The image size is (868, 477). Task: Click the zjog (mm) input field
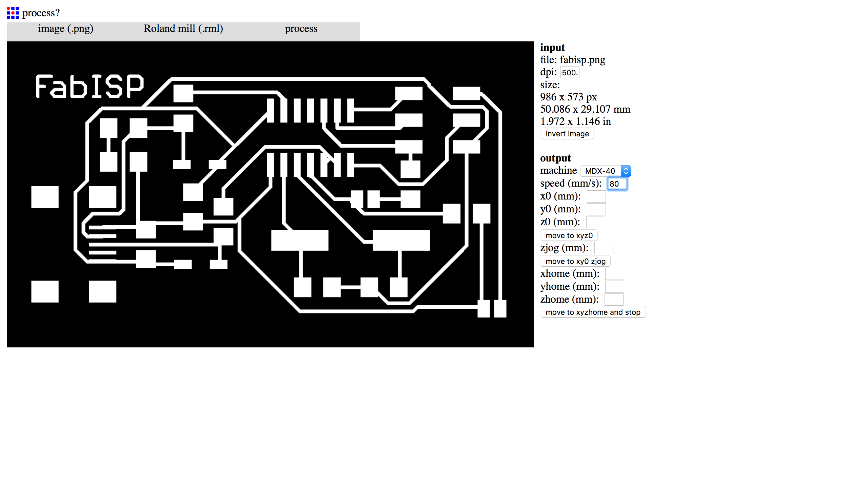pyautogui.click(x=604, y=248)
